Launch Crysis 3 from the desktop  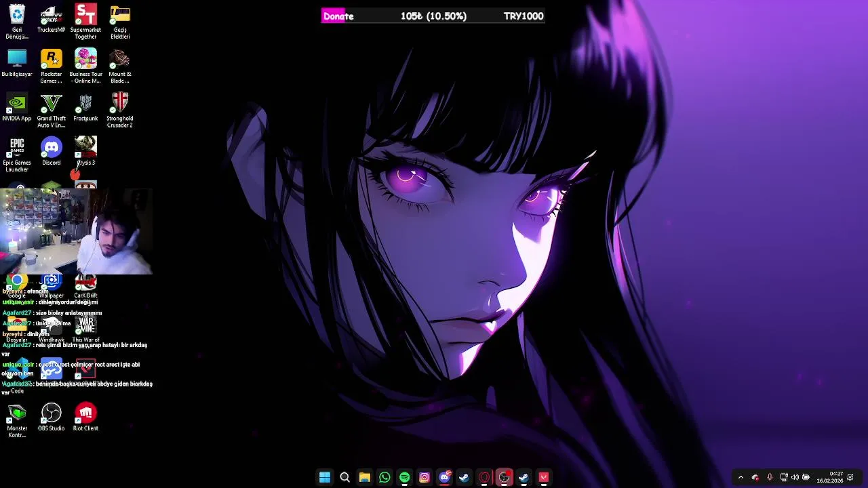tap(85, 151)
